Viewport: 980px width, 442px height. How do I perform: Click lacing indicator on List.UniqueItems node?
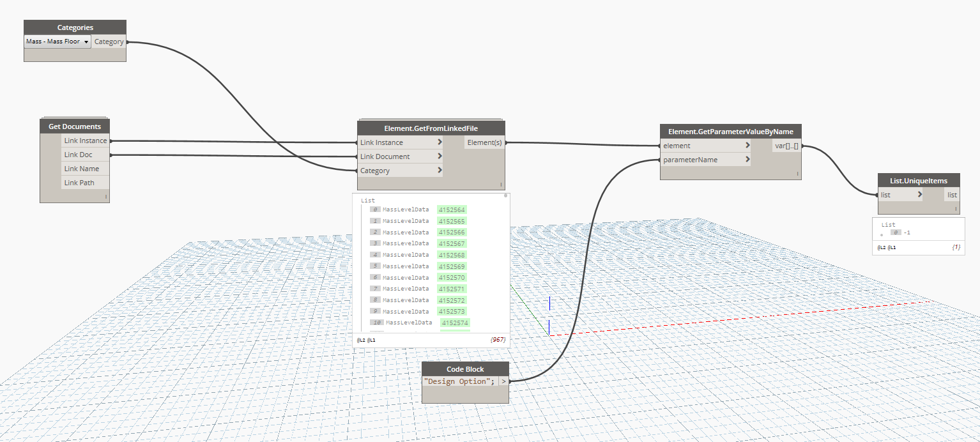(956, 209)
